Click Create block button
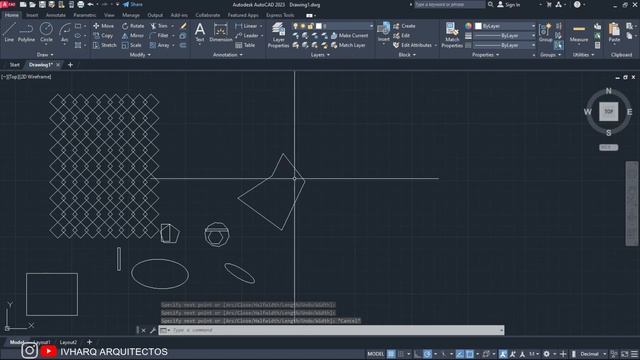640x360 pixels. (404, 26)
